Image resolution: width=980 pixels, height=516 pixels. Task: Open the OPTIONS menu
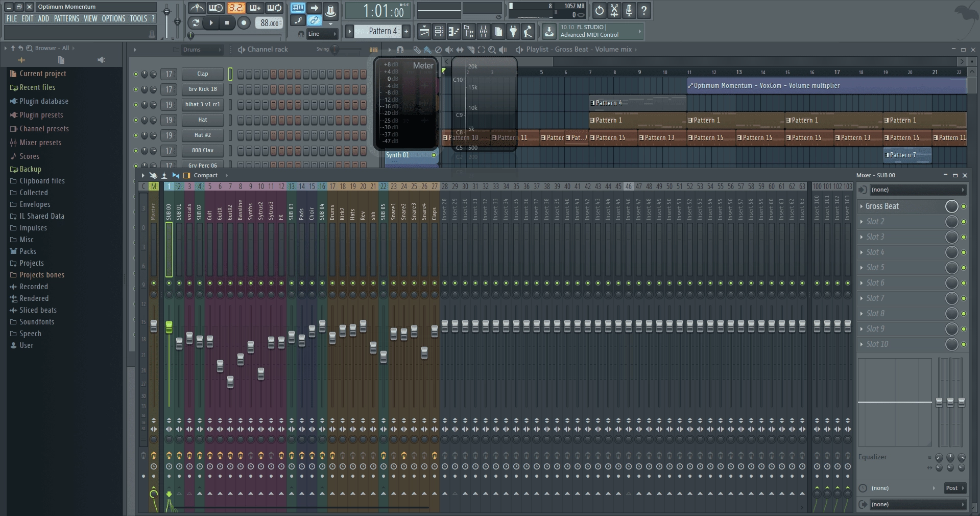coord(113,18)
